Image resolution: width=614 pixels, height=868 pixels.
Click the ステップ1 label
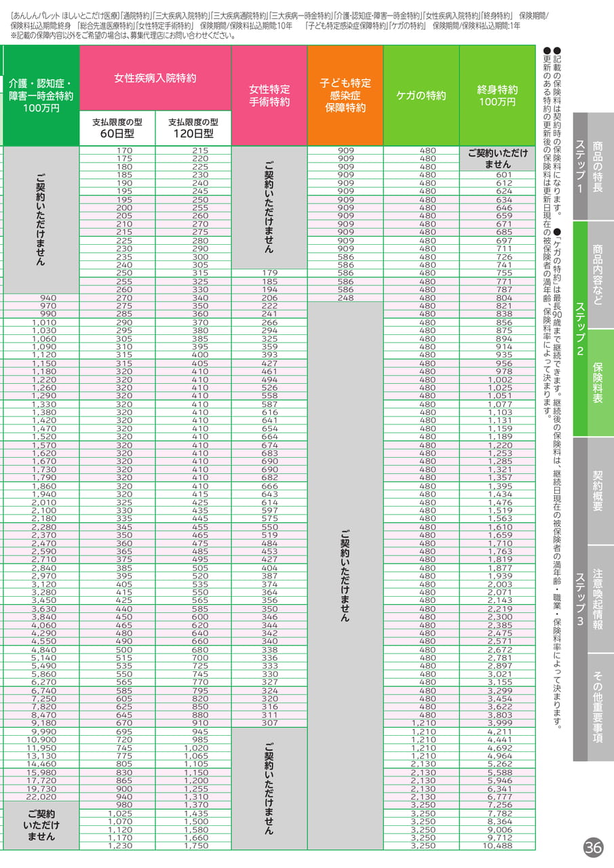coord(580,166)
